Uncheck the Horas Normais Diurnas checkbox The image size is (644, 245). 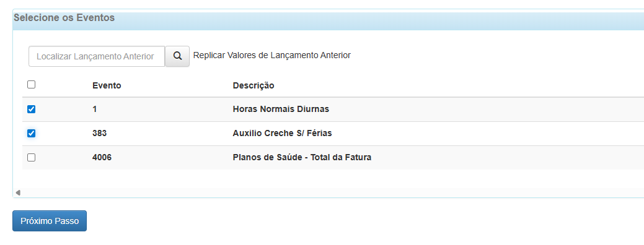pos(31,109)
